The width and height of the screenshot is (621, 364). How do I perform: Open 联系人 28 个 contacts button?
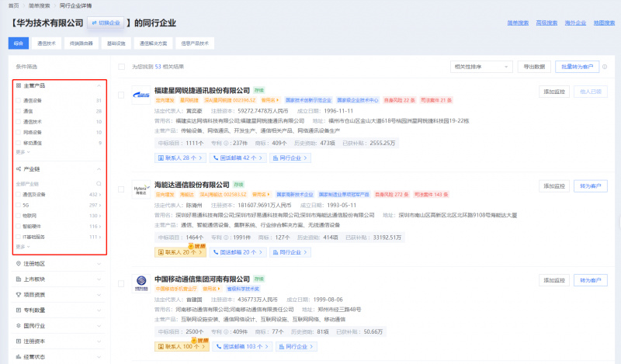[180, 158]
